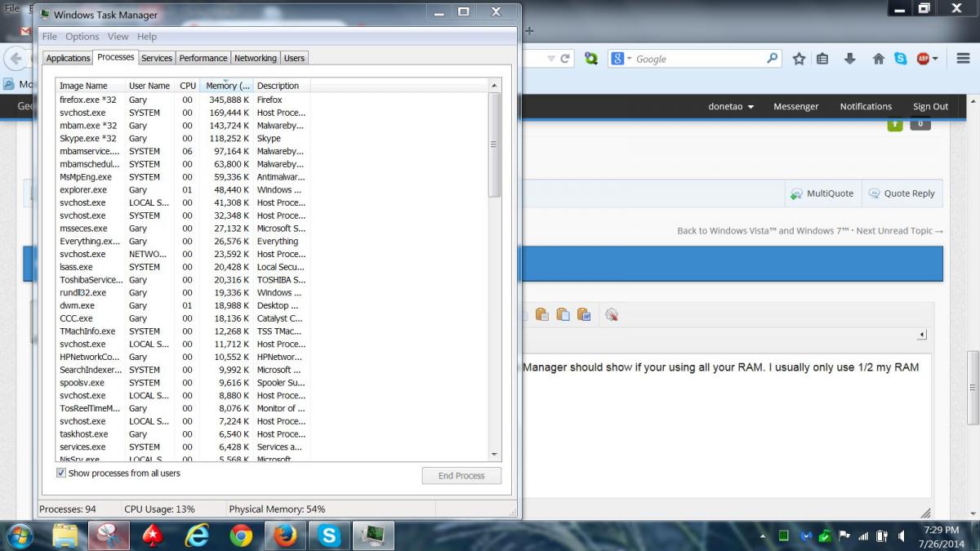Viewport: 980px width, 551px height.
Task: Go back using Firefox back arrow
Action: coord(16,59)
